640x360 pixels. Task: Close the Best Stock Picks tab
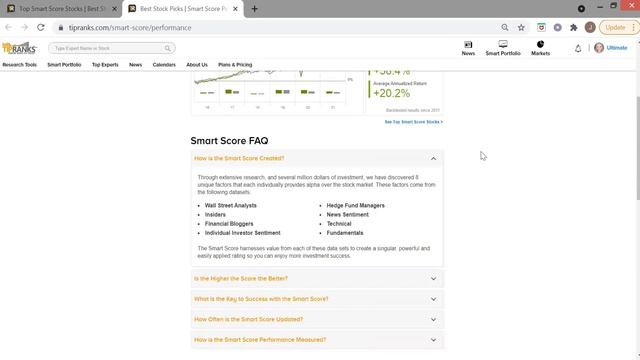coord(236,9)
